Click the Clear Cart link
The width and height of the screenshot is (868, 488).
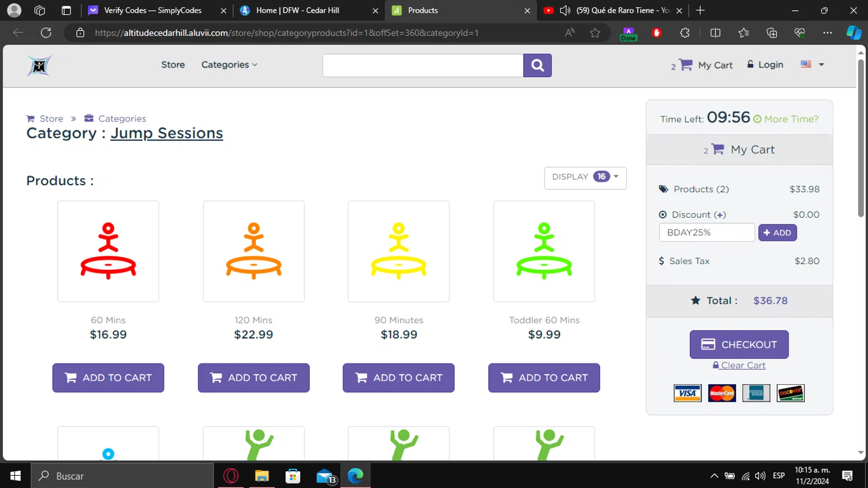pos(739,365)
